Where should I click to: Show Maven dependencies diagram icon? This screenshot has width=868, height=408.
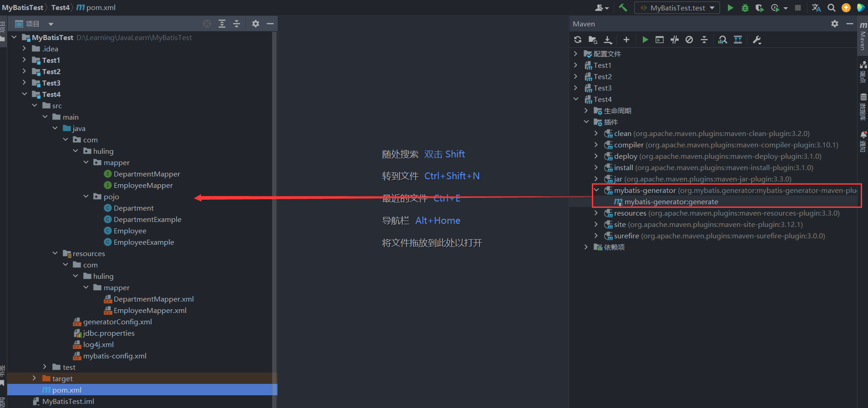(x=738, y=40)
